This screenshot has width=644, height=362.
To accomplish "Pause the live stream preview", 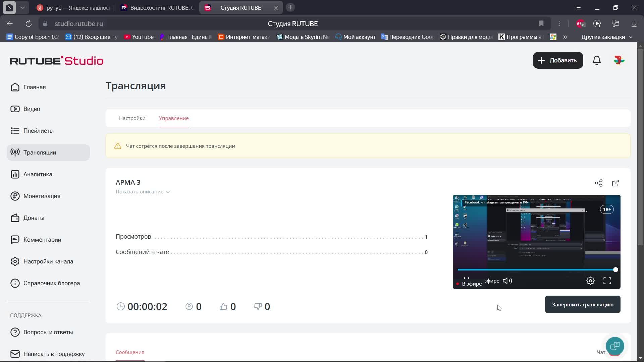I will click(x=466, y=279).
